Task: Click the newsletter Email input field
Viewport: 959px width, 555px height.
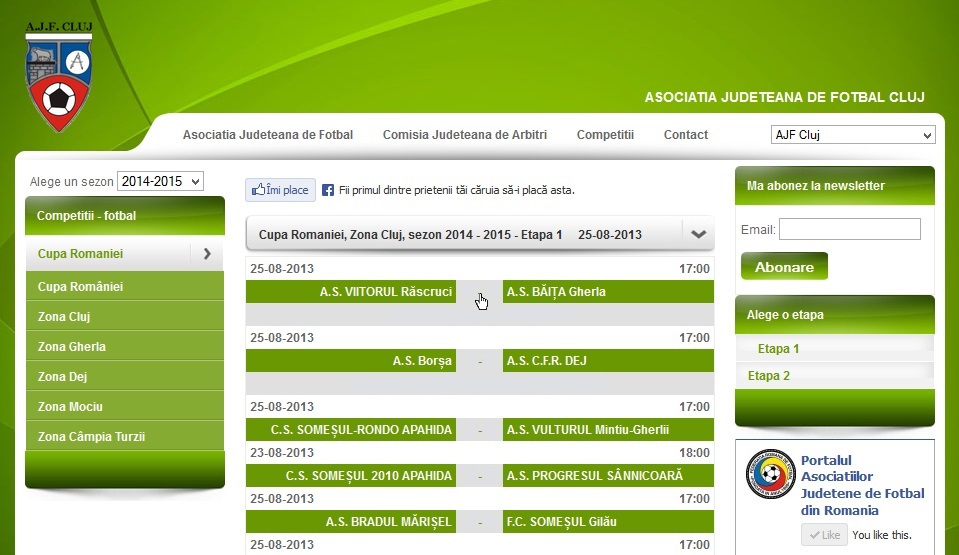Action: tap(849, 230)
